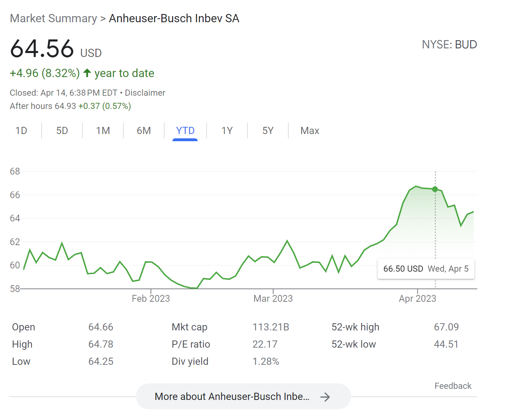Open the Max time range
The width and height of the screenshot is (511, 420).
click(x=310, y=130)
